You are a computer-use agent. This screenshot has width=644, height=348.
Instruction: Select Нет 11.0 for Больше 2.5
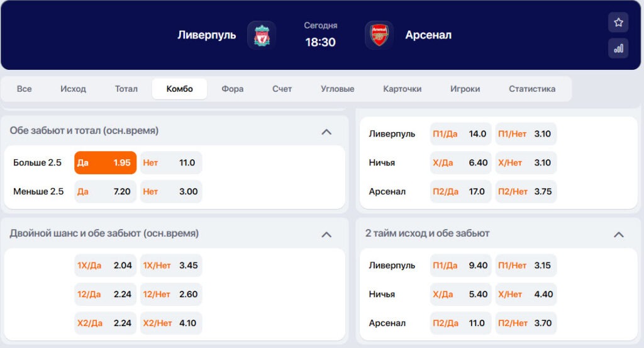pos(171,163)
